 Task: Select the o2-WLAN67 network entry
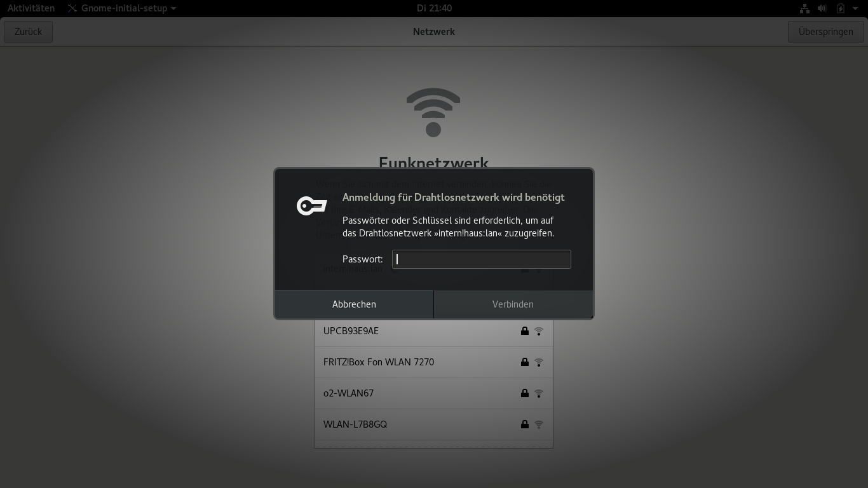click(x=433, y=393)
